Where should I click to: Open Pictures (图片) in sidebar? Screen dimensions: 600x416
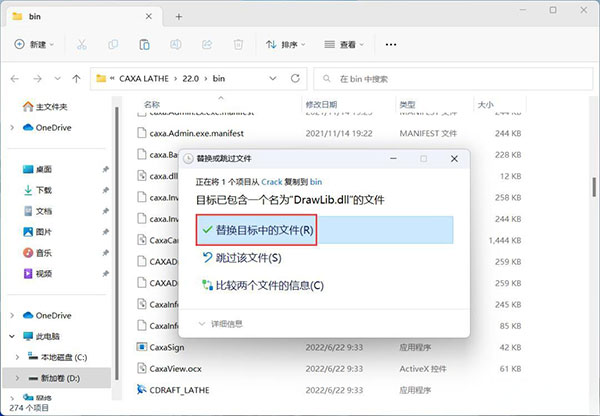click(x=38, y=232)
